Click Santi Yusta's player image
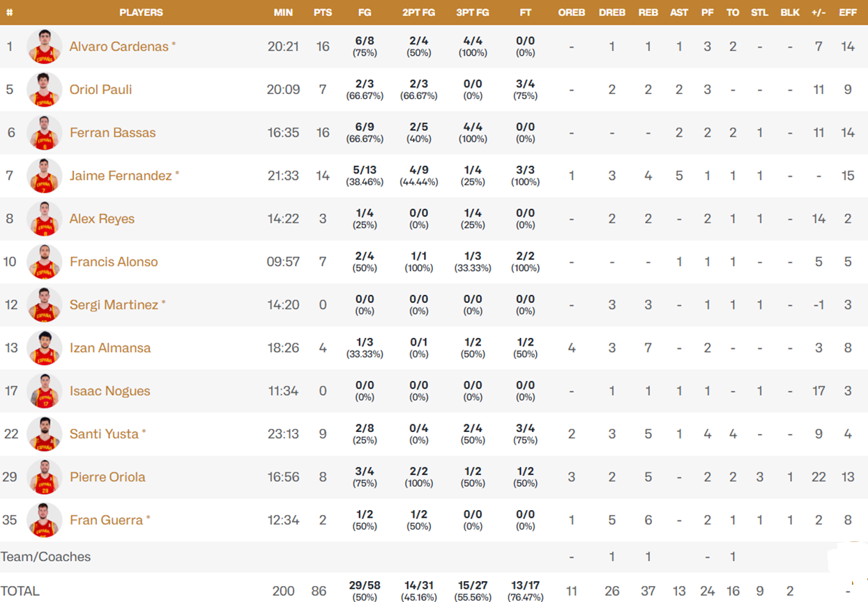Image resolution: width=868 pixels, height=602 pixels. pos(45,434)
